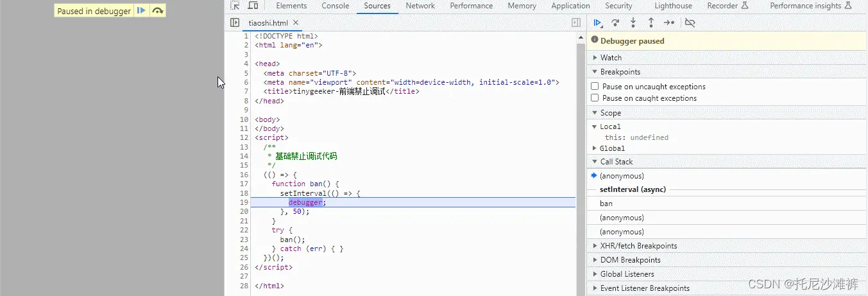
Task: Open the Lighthouse tab
Action: pyautogui.click(x=673, y=6)
